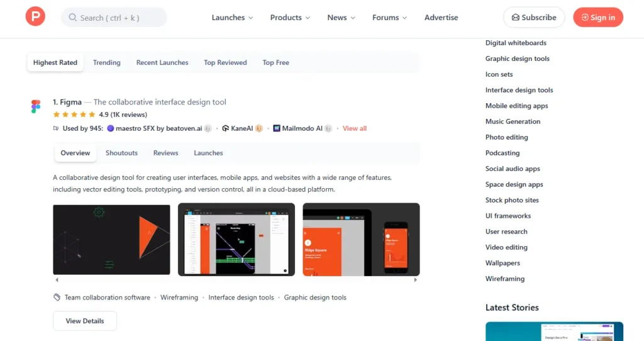Click the tag icon before categories
Viewport: 644px width, 341px height.
point(57,297)
